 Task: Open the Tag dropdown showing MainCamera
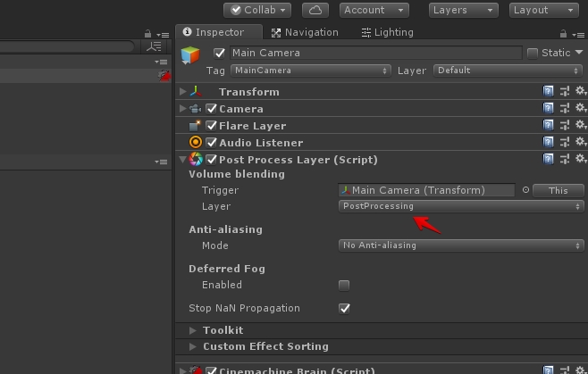311,71
